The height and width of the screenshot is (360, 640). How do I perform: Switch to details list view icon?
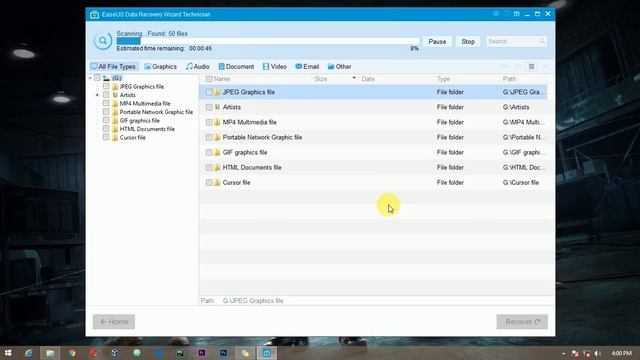(x=531, y=67)
